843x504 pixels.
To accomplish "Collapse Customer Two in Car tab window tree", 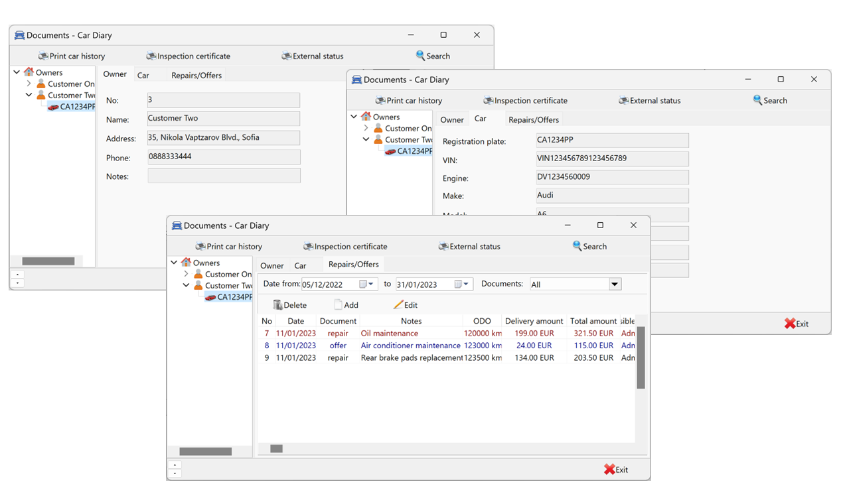I will coord(366,139).
